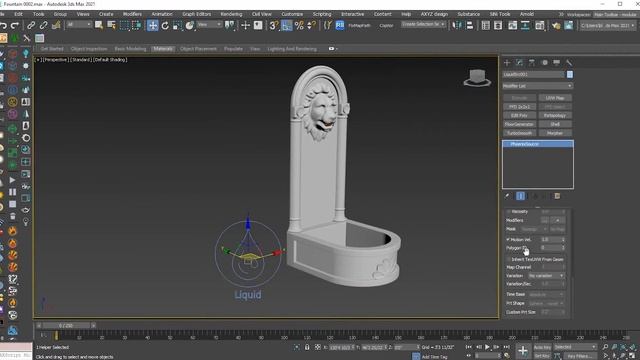Open the reference coordinate system View dropdown

(209, 25)
